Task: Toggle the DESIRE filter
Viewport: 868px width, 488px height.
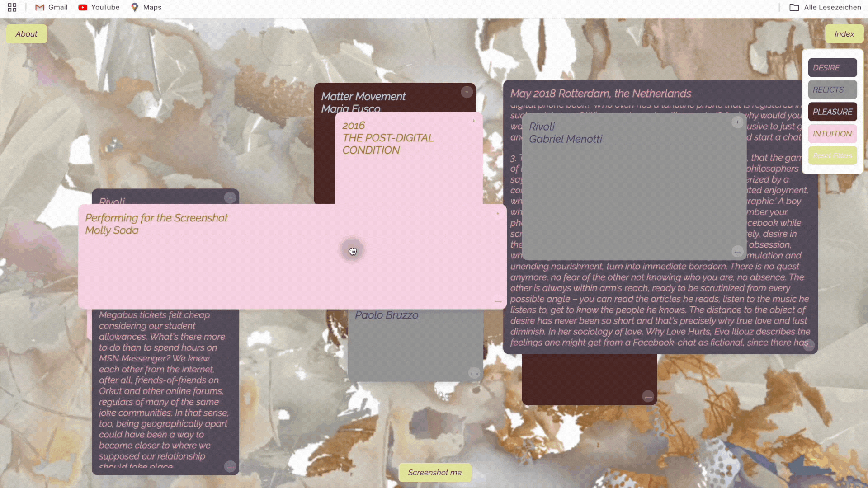Action: [832, 68]
